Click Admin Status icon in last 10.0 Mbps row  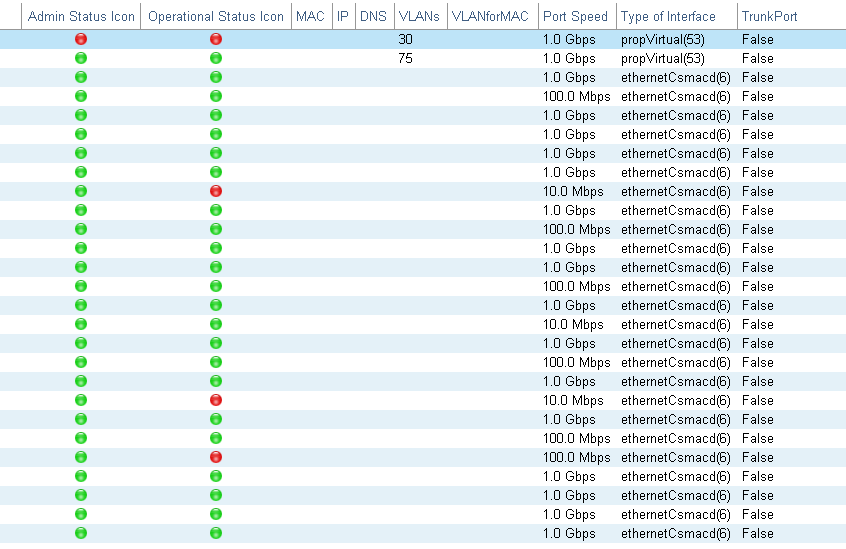[81, 400]
